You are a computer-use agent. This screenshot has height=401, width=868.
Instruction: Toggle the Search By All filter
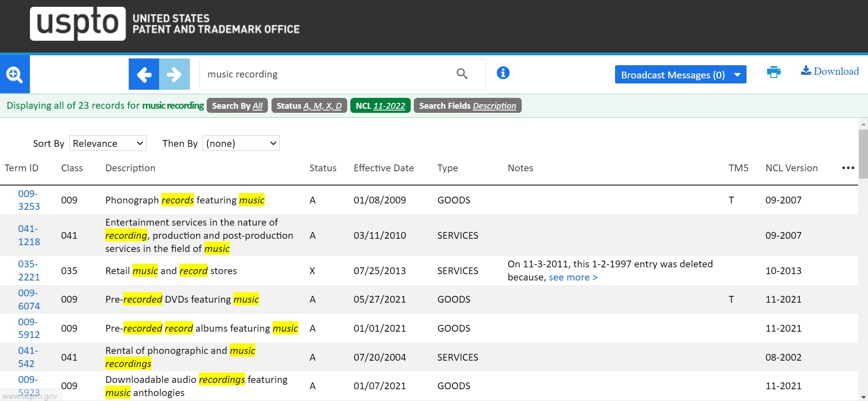(x=237, y=106)
